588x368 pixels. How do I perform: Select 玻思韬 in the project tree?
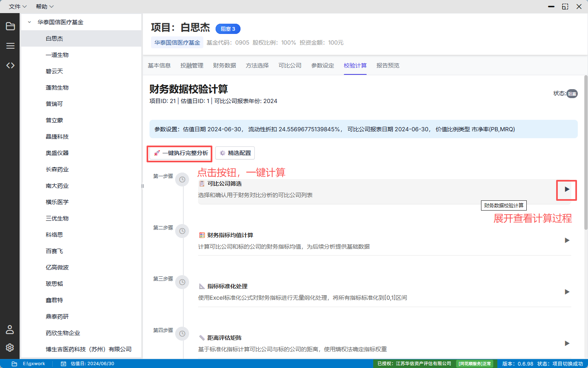point(81,284)
